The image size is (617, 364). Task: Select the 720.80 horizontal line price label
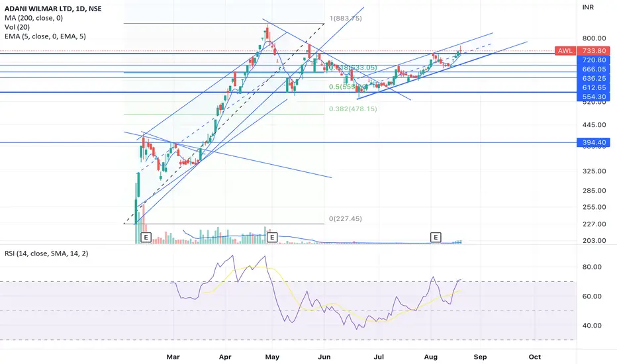coord(593,60)
